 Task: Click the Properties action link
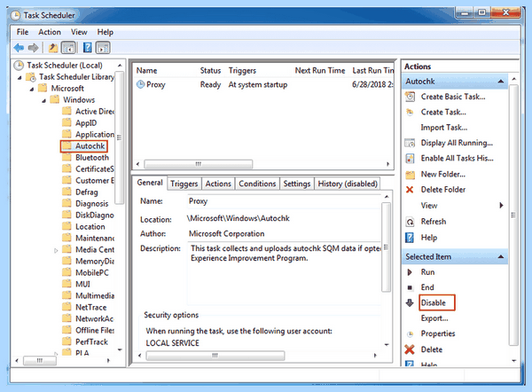point(438,333)
